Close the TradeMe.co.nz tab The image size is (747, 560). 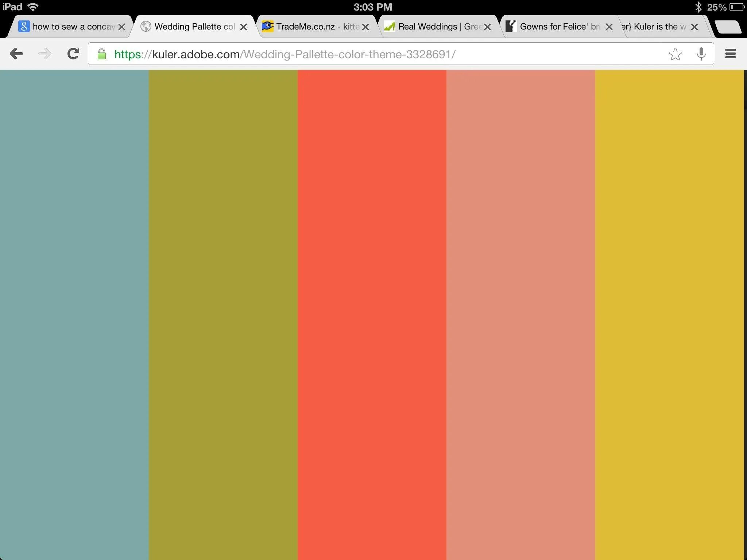pos(365,27)
